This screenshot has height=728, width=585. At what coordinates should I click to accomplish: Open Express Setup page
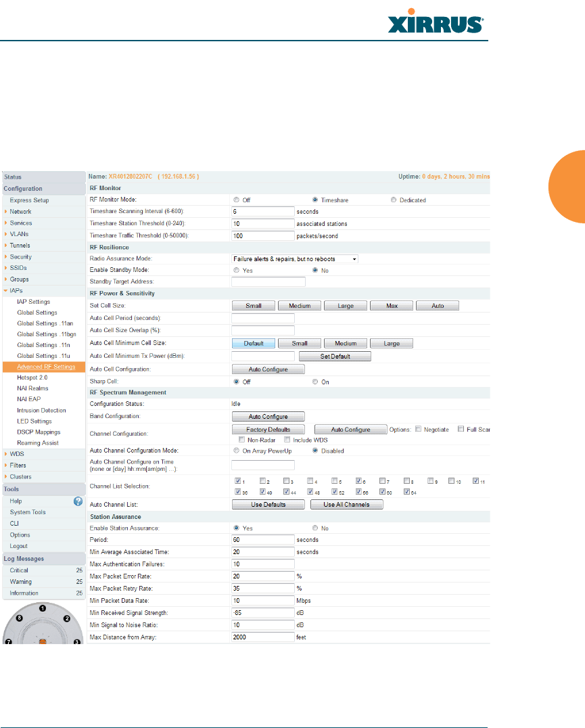pos(29,200)
